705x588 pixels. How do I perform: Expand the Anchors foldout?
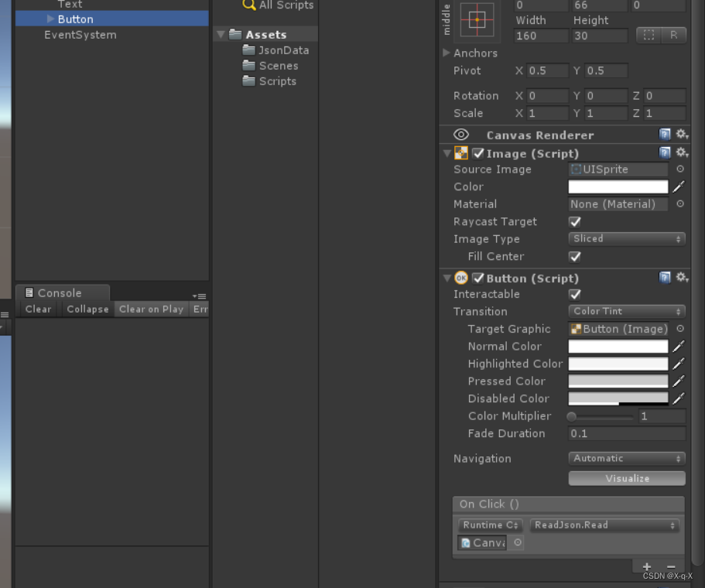coord(447,53)
